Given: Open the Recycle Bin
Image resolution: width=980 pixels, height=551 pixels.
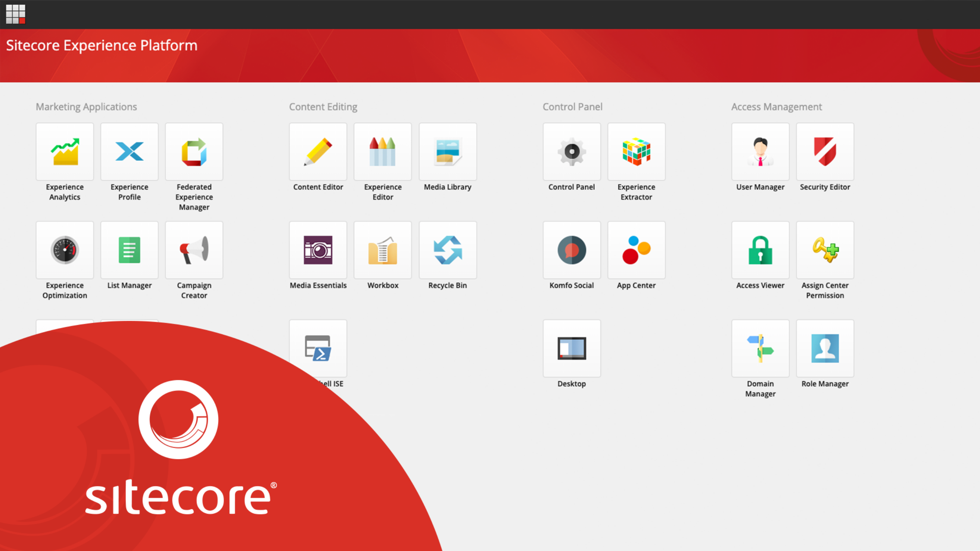Looking at the screenshot, I should click(x=448, y=250).
